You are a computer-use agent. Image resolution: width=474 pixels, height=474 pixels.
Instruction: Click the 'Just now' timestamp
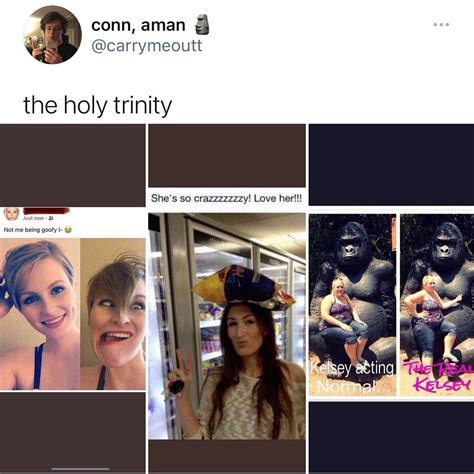[35, 218]
